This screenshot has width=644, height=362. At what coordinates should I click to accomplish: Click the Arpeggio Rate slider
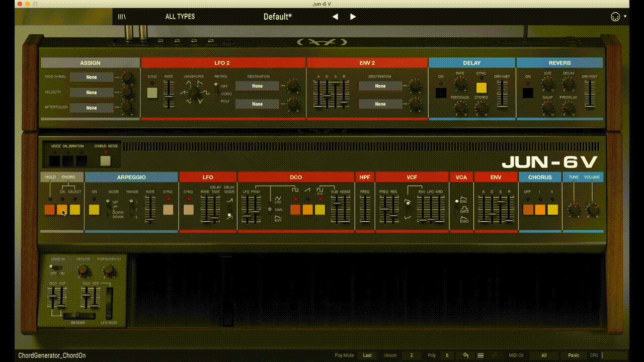(150, 210)
